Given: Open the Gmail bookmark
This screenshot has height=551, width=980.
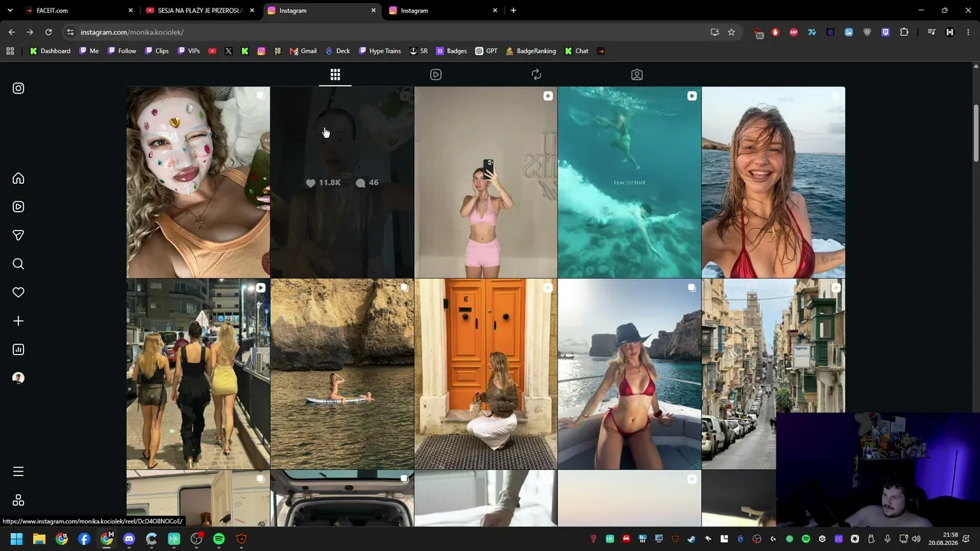Looking at the screenshot, I should (x=303, y=51).
